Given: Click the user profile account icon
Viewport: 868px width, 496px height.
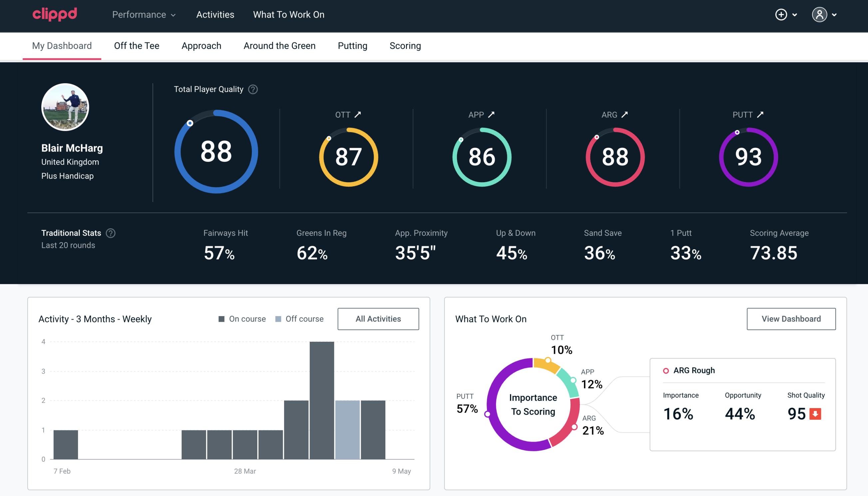Looking at the screenshot, I should [x=820, y=15].
